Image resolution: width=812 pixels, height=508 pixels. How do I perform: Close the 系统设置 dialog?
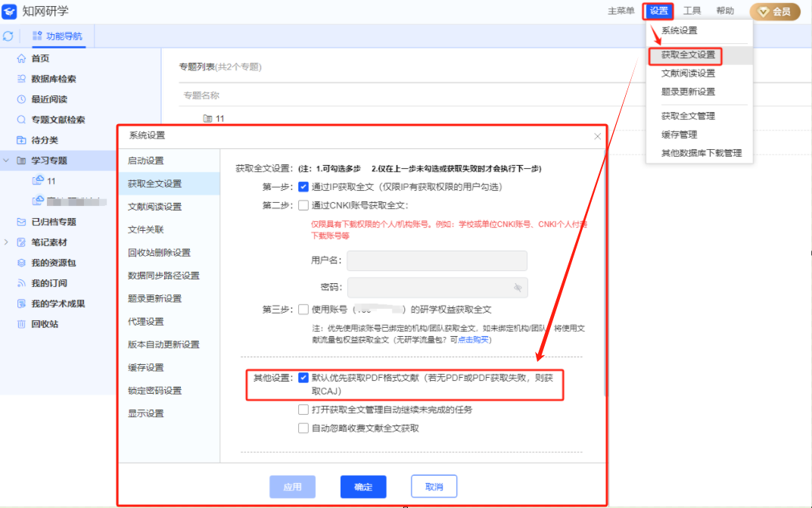598,136
